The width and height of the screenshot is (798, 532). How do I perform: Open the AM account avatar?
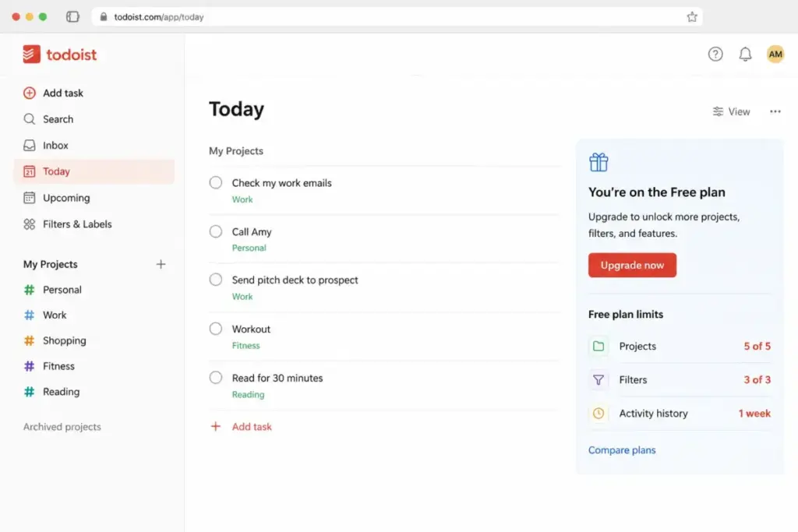point(775,54)
